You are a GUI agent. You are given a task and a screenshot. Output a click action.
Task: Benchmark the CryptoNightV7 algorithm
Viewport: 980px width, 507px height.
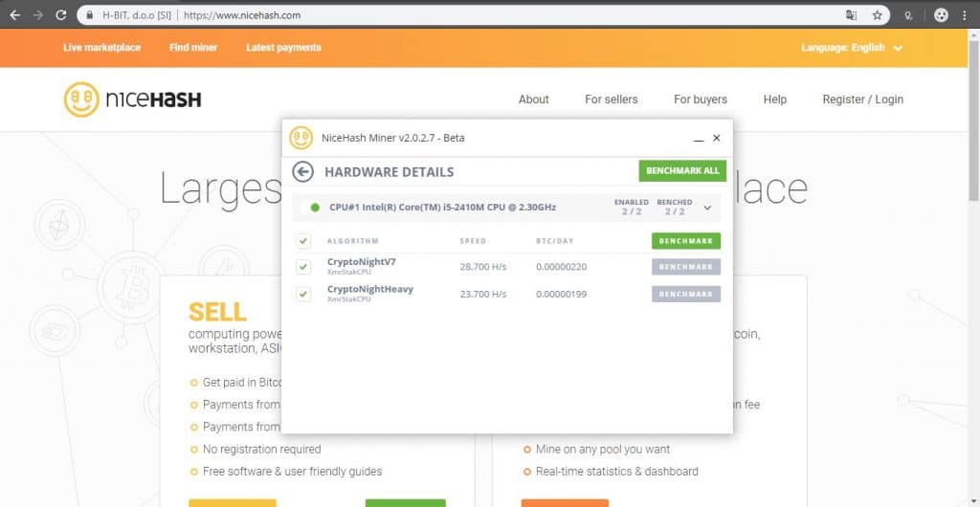685,267
